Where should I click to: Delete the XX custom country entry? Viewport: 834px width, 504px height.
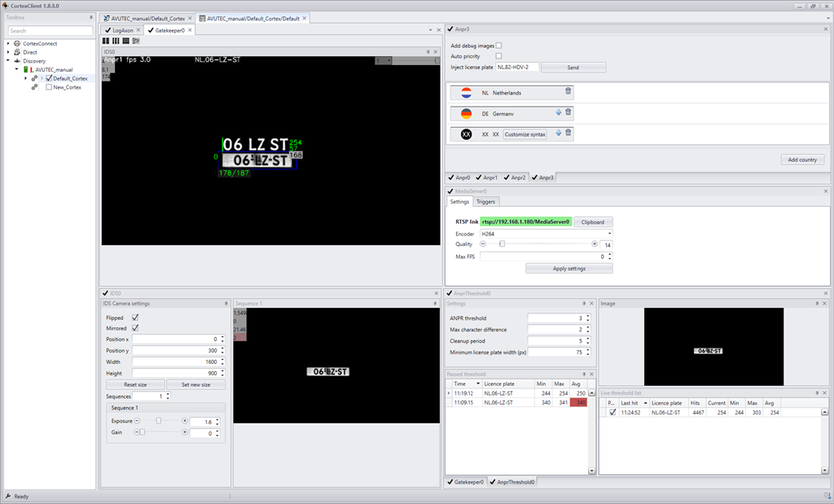click(x=568, y=133)
